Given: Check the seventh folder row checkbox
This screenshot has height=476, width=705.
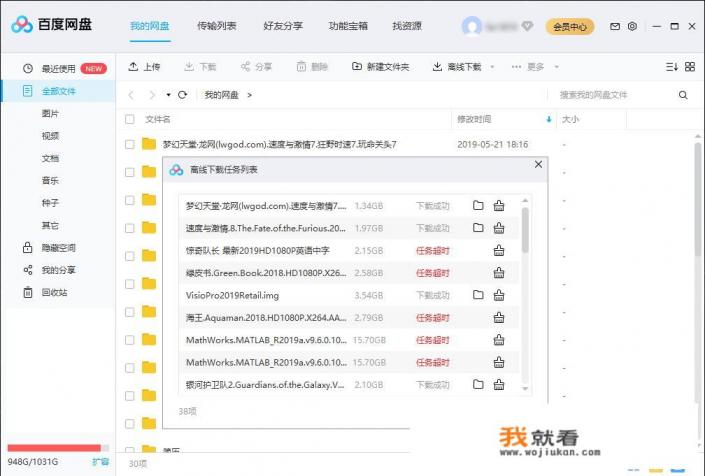Looking at the screenshot, I should pyautogui.click(x=129, y=312).
